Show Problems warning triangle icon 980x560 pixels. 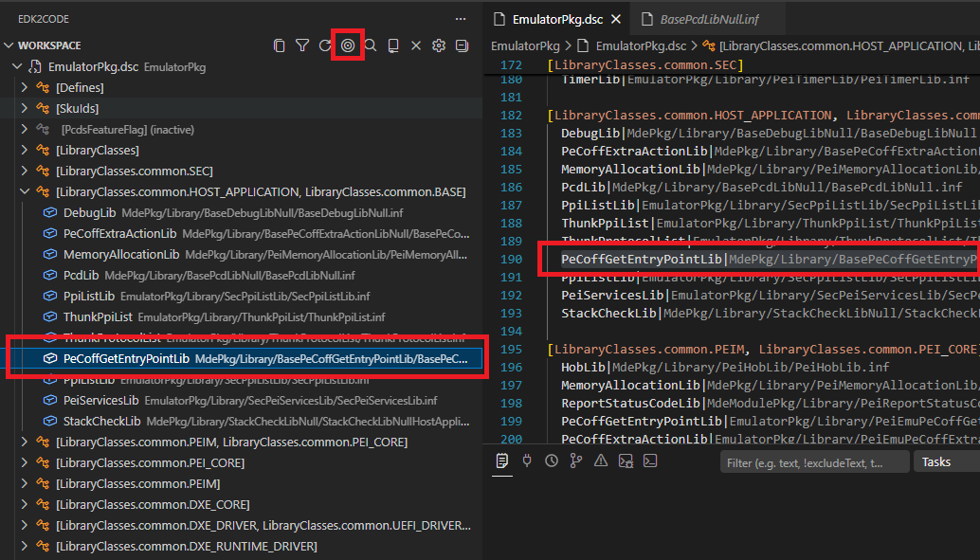tap(601, 461)
